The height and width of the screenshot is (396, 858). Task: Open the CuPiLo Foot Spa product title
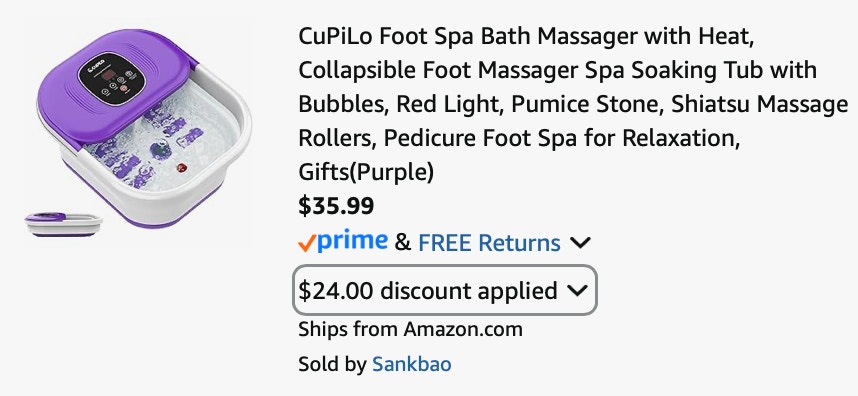(573, 104)
